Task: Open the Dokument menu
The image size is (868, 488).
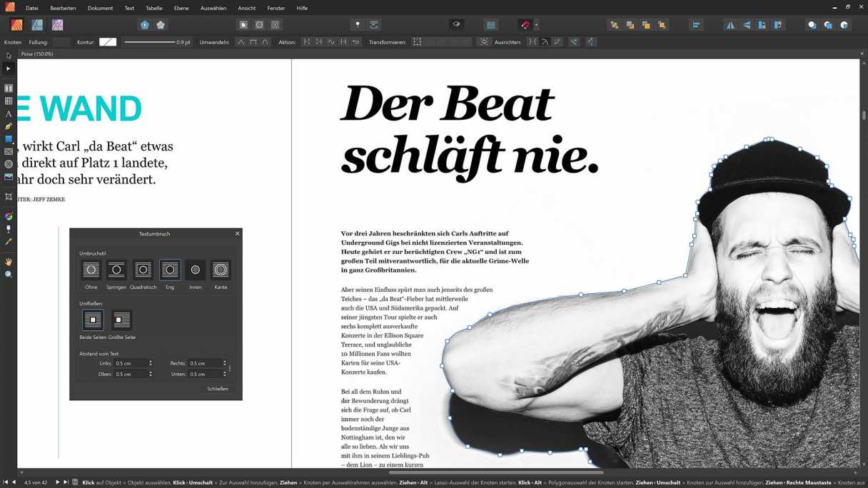Action: (100, 8)
